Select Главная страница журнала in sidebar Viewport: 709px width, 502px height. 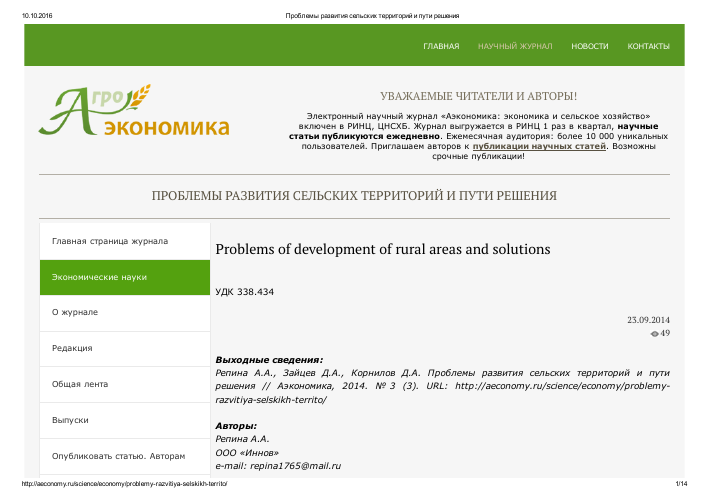(109, 241)
